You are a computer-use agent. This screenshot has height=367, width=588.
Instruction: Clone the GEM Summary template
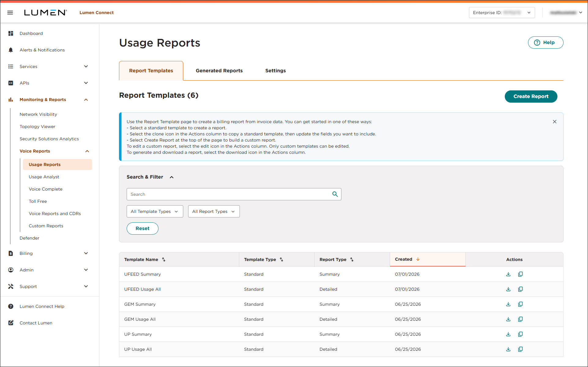point(520,304)
